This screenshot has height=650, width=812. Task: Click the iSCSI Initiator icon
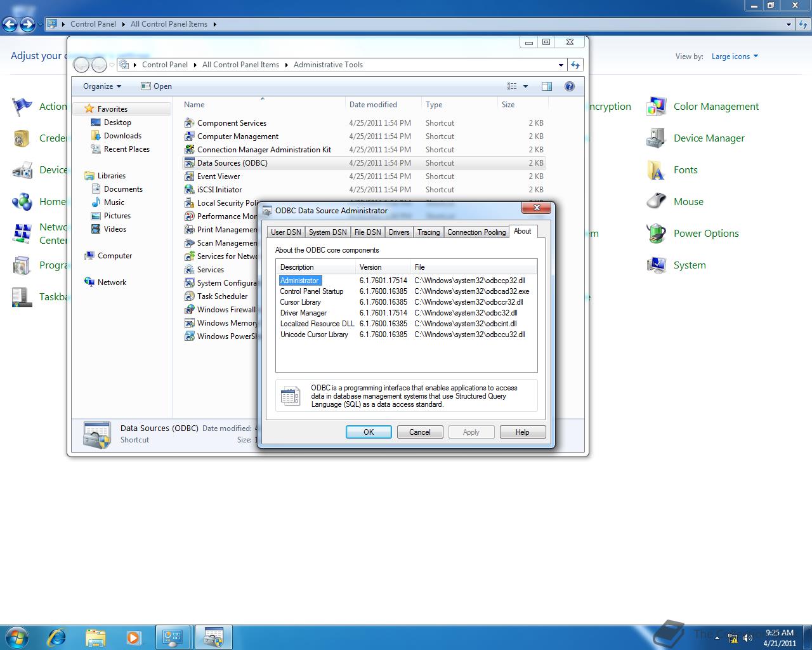click(x=189, y=190)
